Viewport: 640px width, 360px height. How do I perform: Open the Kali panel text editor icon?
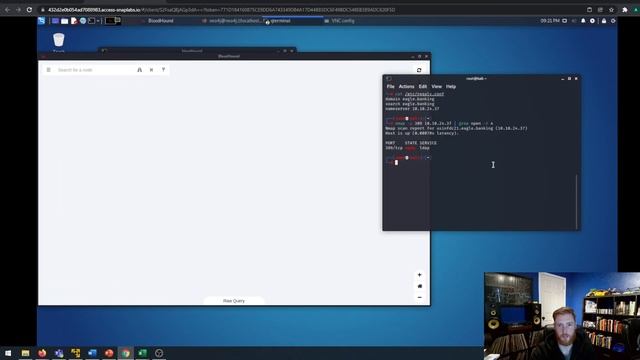coord(74,21)
